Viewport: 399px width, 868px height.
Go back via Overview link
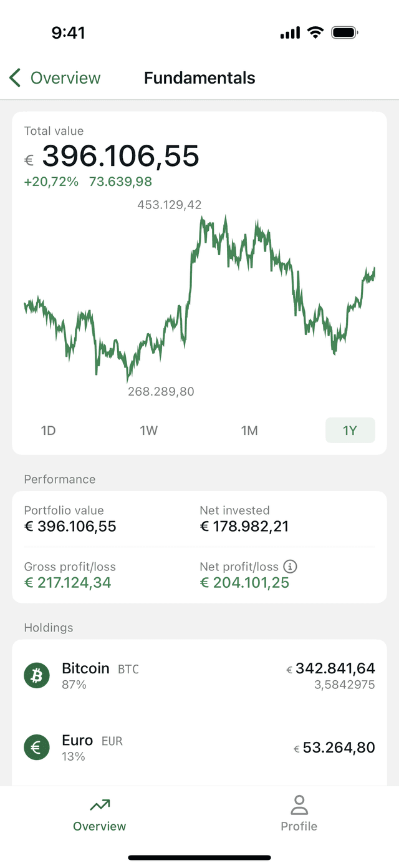coord(65,78)
